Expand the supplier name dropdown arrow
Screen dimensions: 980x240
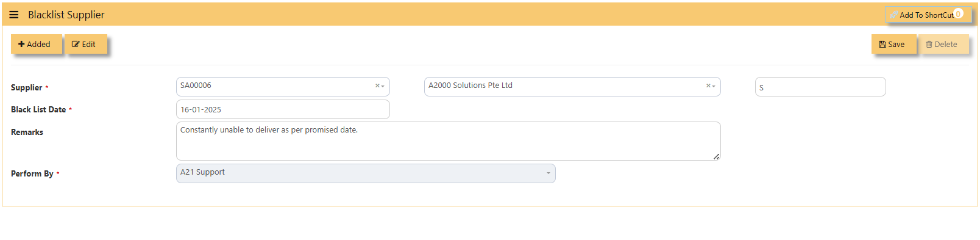coord(714,86)
